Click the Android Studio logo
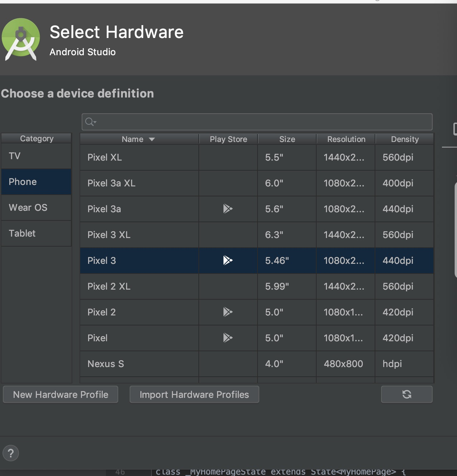 coord(21,39)
